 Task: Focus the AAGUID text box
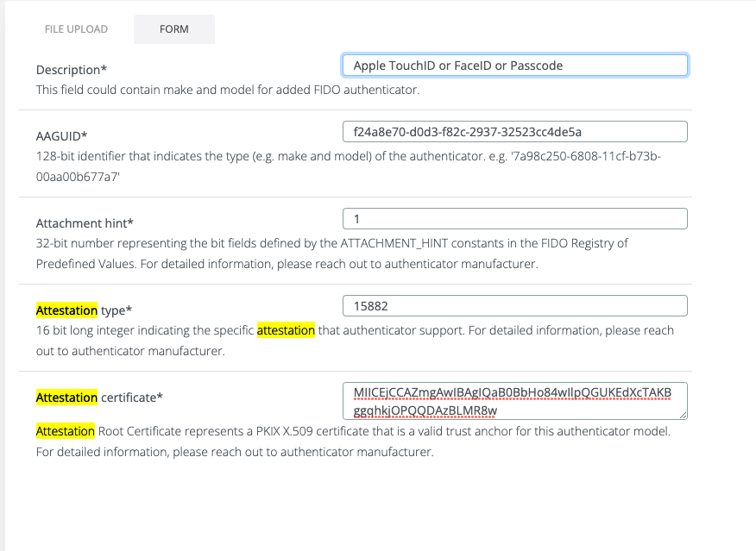click(x=514, y=132)
